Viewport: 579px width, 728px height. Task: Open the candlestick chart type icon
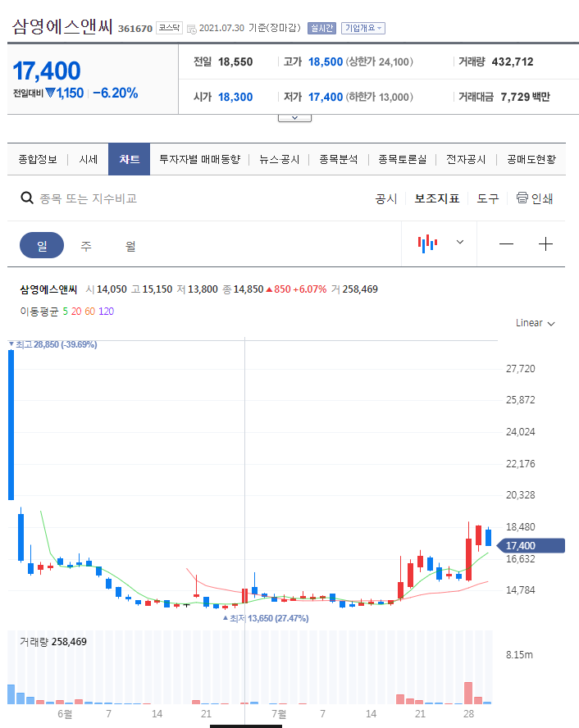click(x=427, y=243)
